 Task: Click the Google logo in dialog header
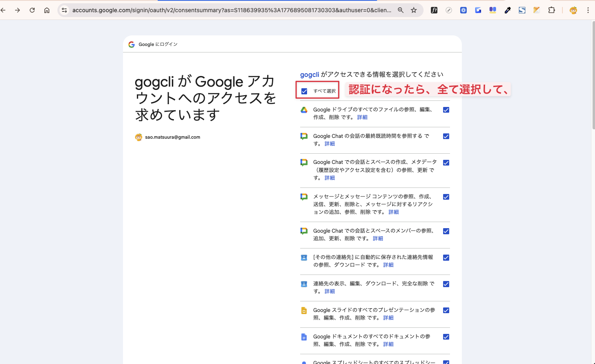132,44
